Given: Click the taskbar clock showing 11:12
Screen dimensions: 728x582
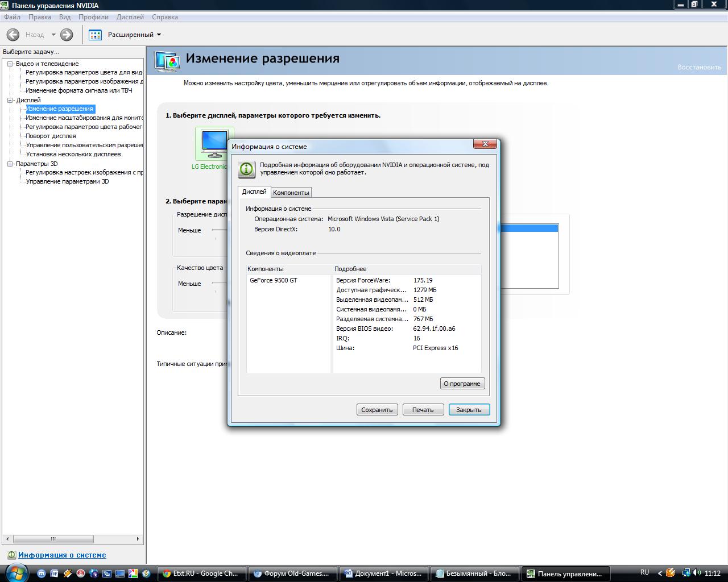Looking at the screenshot, I should [713, 573].
